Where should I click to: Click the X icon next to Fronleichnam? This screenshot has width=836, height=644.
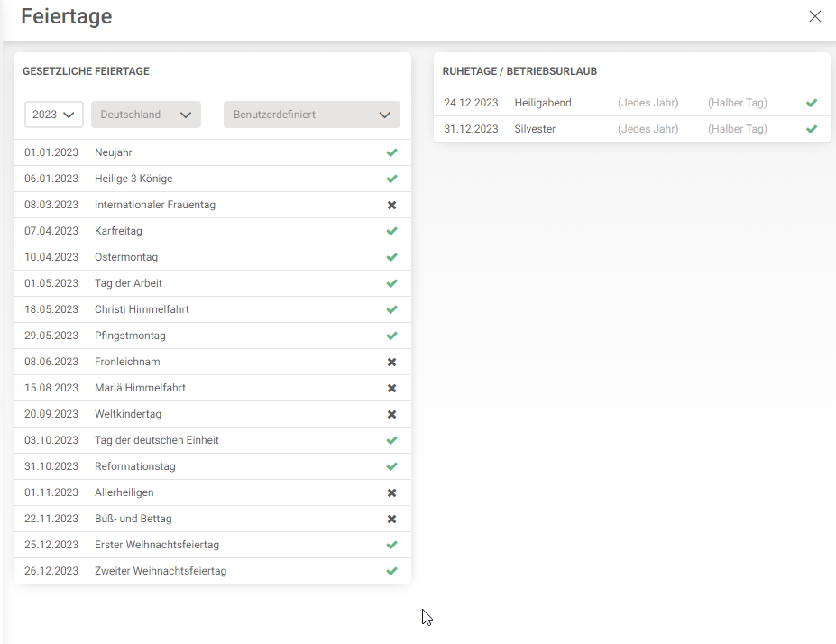(x=391, y=362)
